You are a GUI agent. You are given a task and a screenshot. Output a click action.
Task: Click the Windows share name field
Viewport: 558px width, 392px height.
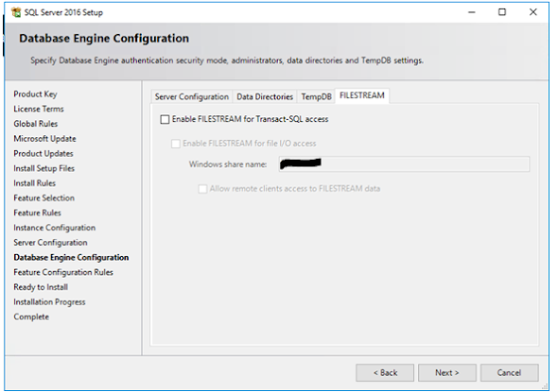click(404, 164)
